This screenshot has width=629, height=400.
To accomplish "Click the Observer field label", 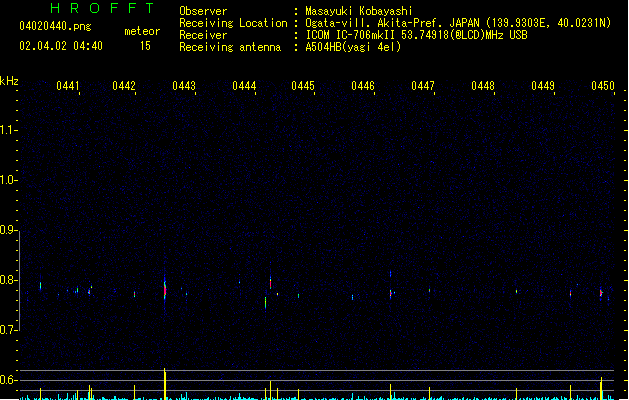I will coord(203,11).
